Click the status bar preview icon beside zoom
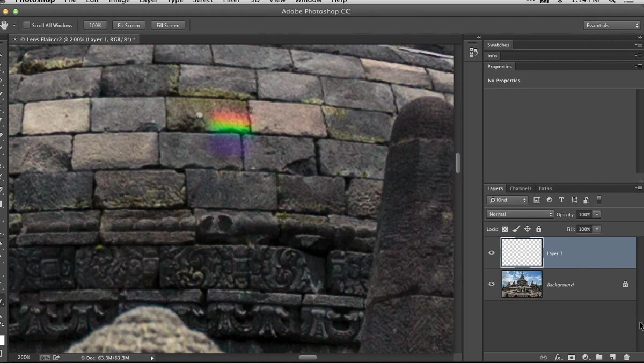This screenshot has width=644, height=363. (x=45, y=357)
